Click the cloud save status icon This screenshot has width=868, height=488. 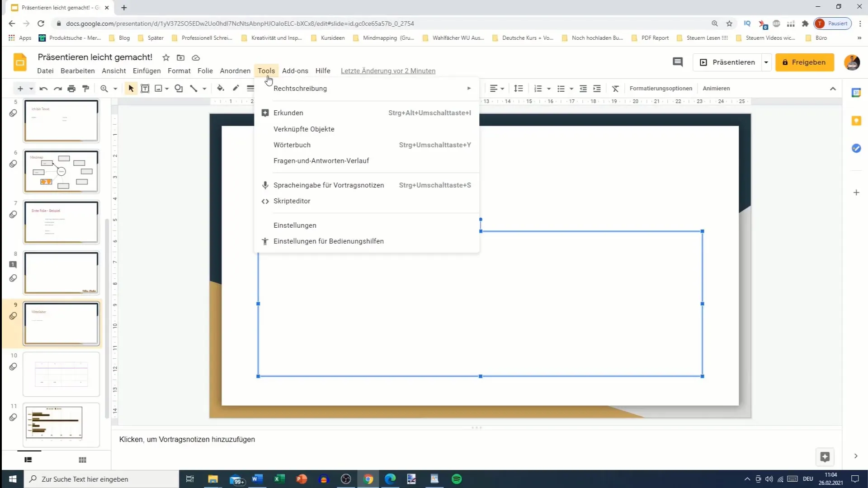(196, 57)
